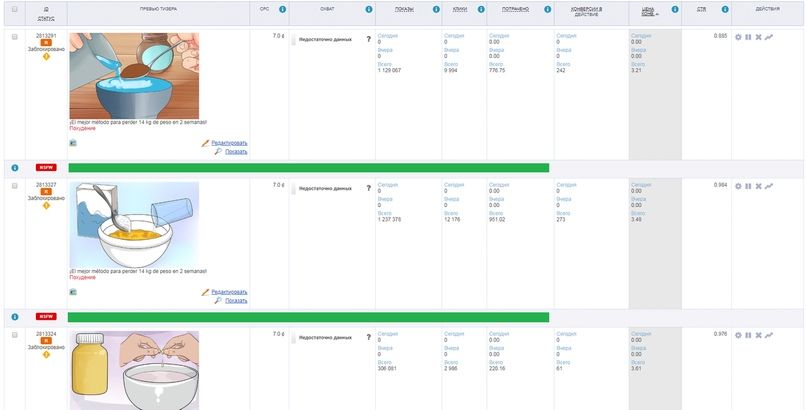Pause teaser 2013324 with the pause icon
807x410 pixels.
pos(748,335)
